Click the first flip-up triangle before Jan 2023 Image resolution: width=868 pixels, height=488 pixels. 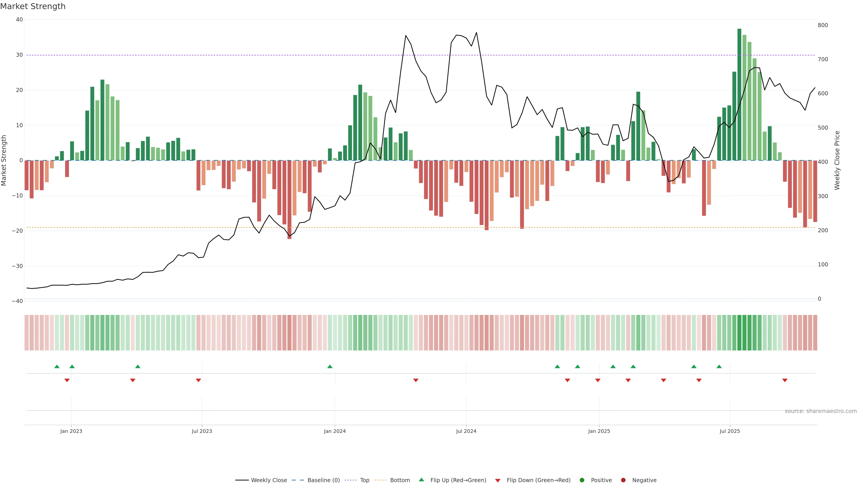57,366
